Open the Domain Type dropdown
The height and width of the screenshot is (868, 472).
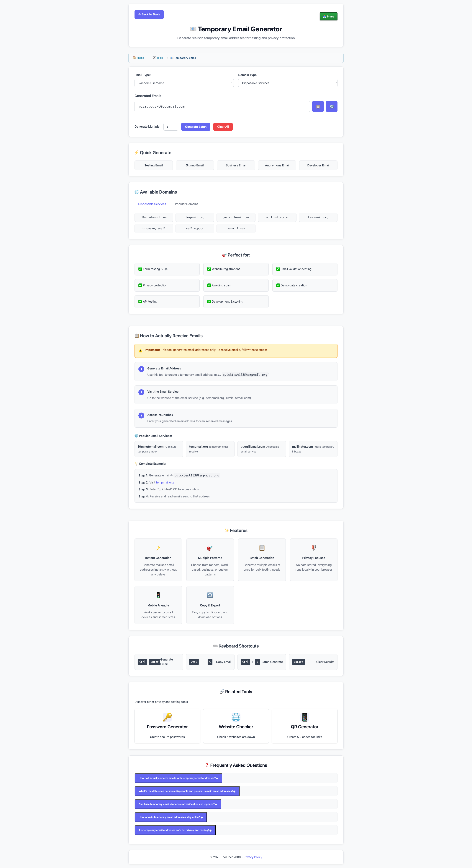288,83
